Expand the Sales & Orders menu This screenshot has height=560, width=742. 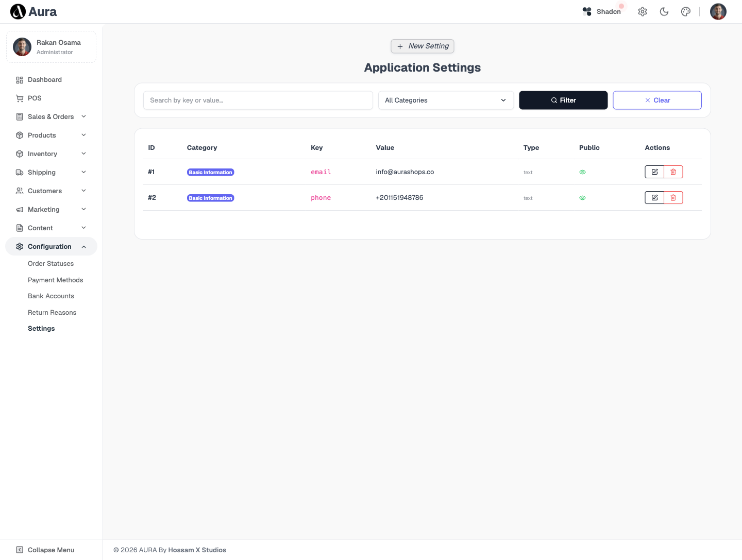point(51,117)
